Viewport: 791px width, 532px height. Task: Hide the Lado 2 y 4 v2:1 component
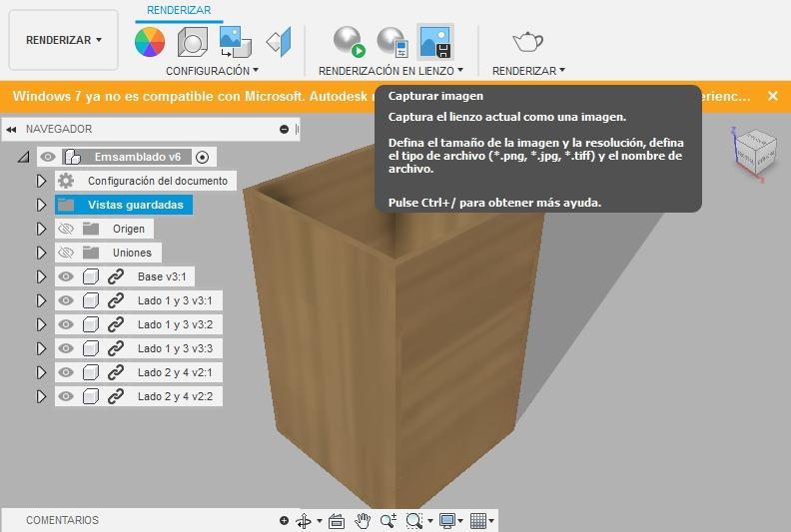tap(66, 372)
